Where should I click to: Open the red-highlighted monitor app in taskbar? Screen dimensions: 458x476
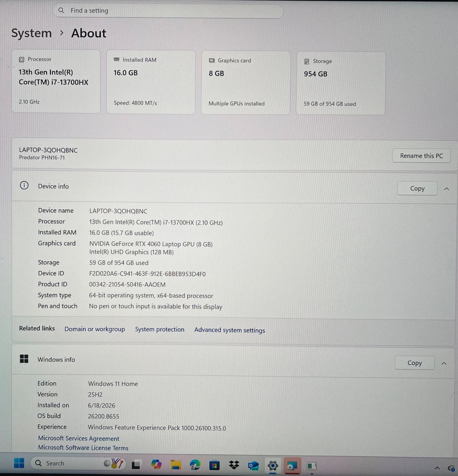point(292,466)
